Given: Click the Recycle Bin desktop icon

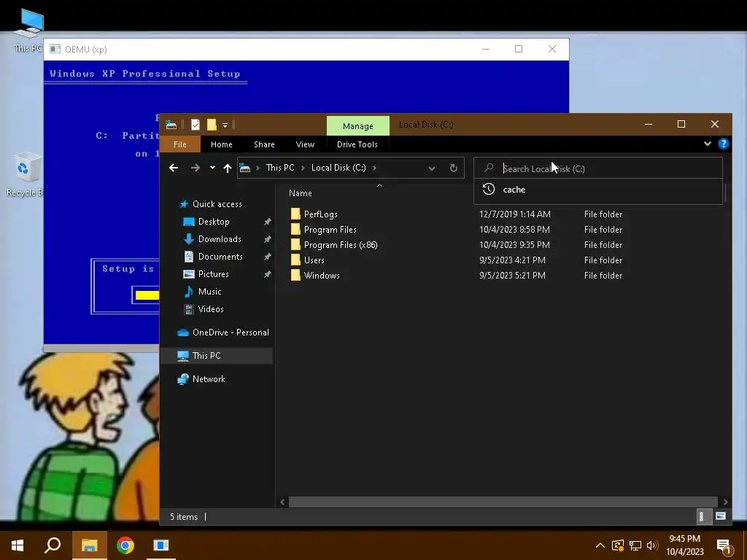Looking at the screenshot, I should (24, 174).
